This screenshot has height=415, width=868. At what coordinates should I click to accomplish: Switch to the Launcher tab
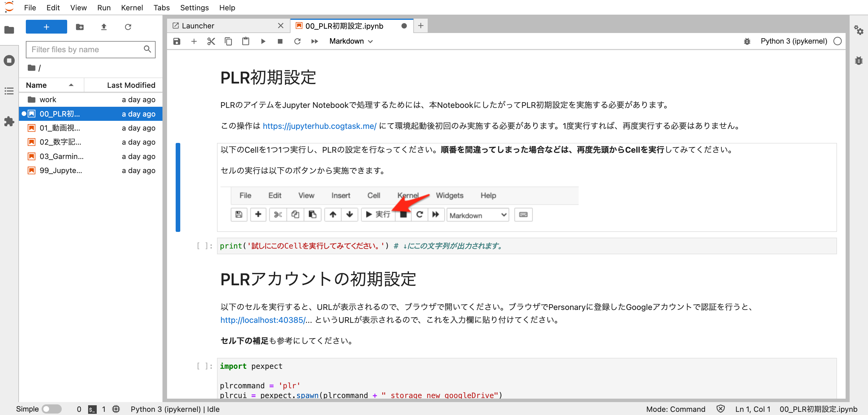tap(198, 26)
